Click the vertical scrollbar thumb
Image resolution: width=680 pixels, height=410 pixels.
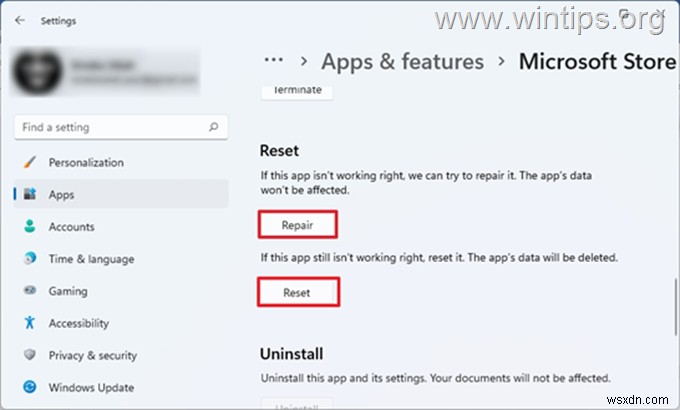[676, 307]
